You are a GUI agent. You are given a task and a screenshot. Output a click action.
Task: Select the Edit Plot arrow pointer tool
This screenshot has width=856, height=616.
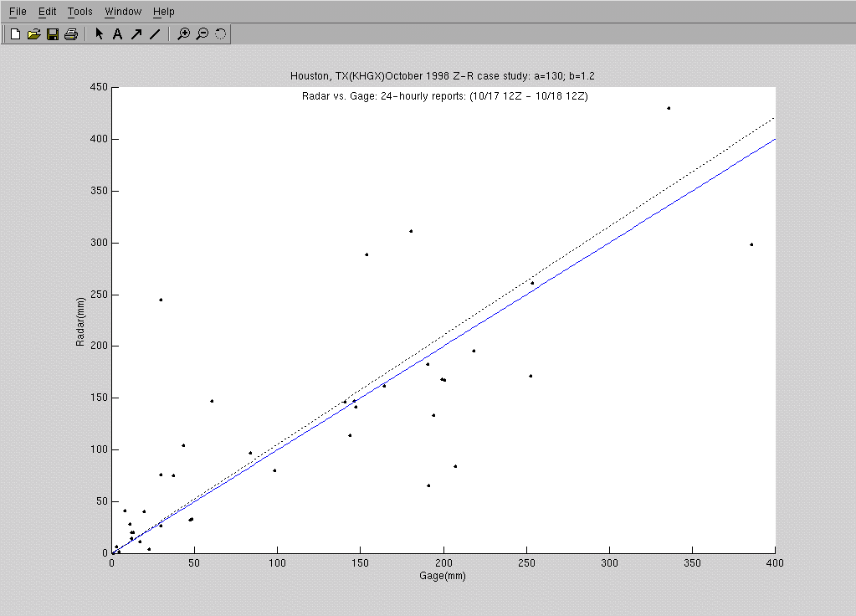pyautogui.click(x=99, y=33)
